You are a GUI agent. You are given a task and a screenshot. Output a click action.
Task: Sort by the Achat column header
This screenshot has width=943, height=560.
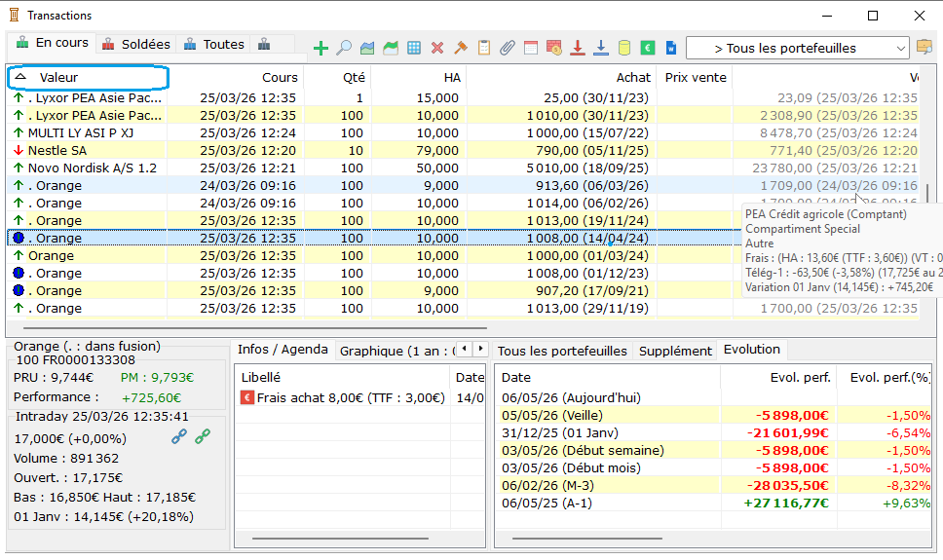pos(562,77)
